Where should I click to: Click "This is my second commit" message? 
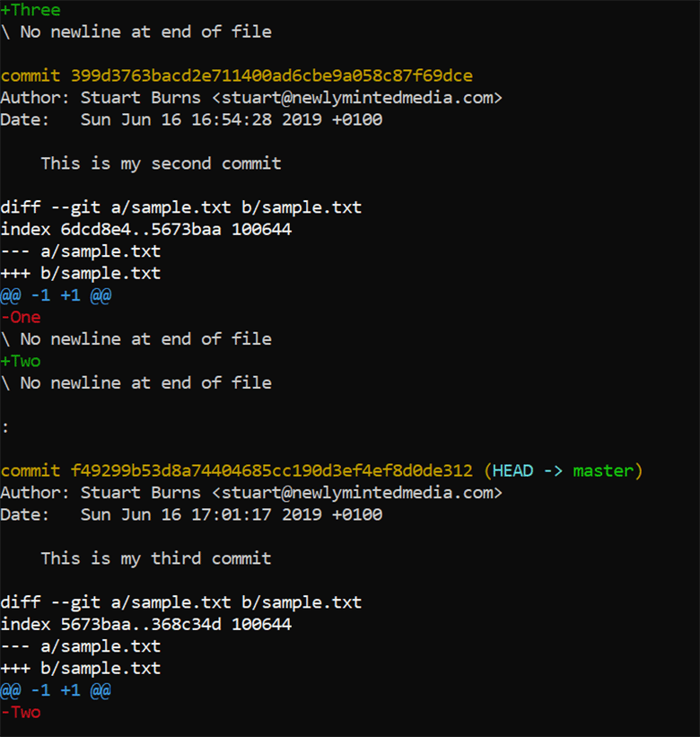(161, 163)
